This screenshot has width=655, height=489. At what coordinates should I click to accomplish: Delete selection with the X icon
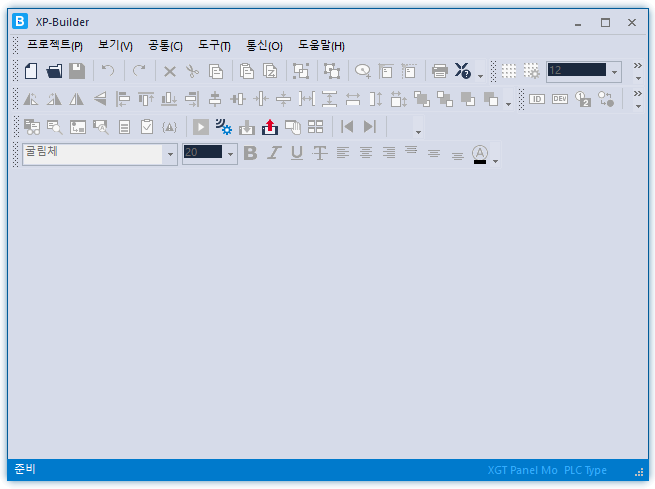pyautogui.click(x=170, y=71)
